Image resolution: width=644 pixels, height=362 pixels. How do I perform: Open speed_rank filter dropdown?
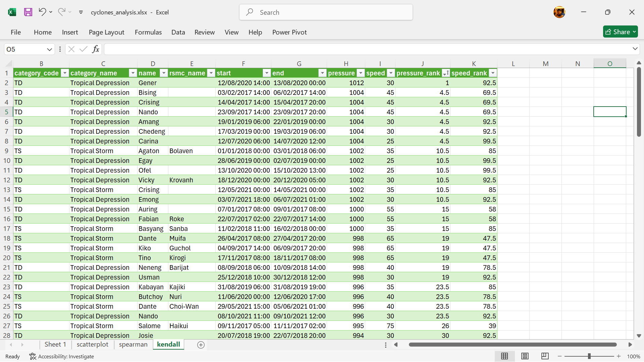(493, 73)
